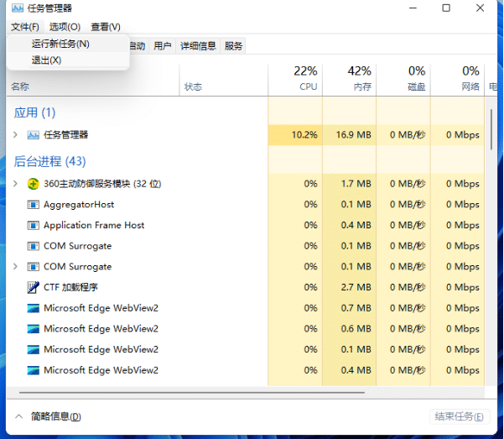Click the 360主动防御服务模块 shield icon
The image size is (504, 439).
33,184
